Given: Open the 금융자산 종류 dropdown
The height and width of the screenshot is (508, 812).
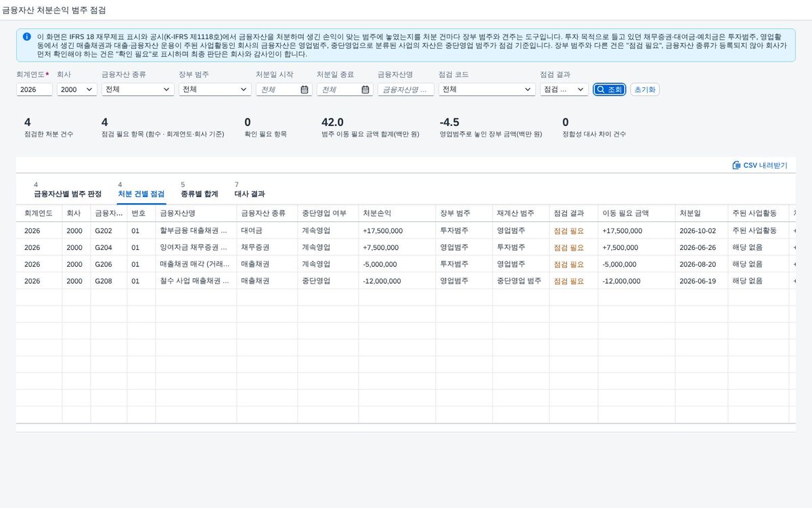Looking at the screenshot, I should point(137,89).
